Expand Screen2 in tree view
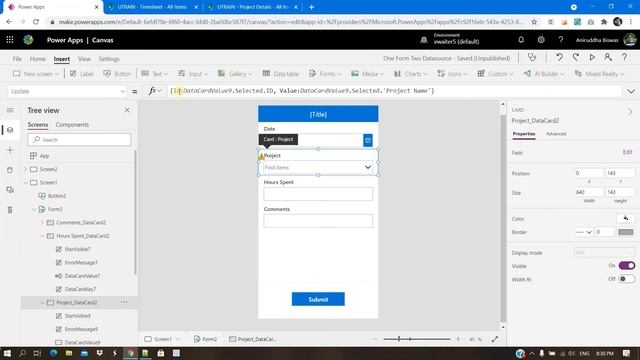The height and width of the screenshot is (360, 640). pos(26,169)
